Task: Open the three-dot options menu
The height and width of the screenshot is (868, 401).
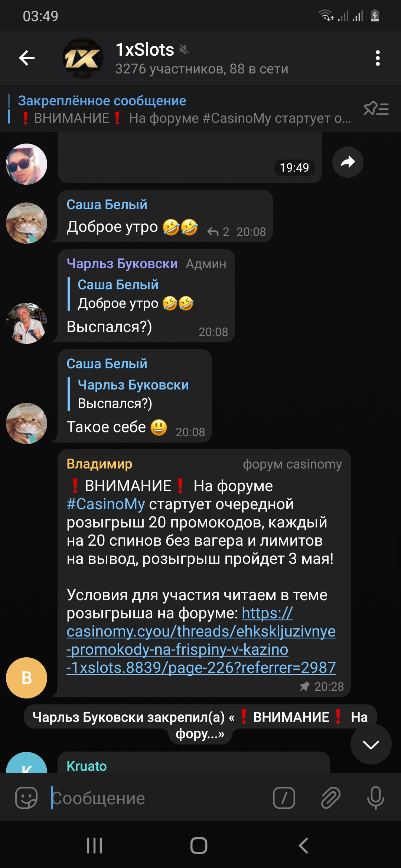Action: click(x=378, y=58)
